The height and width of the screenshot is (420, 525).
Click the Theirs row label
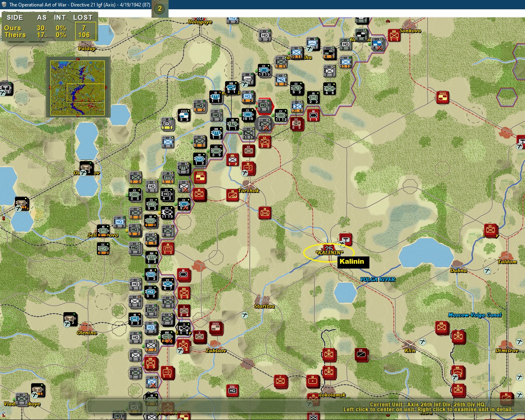pos(15,35)
